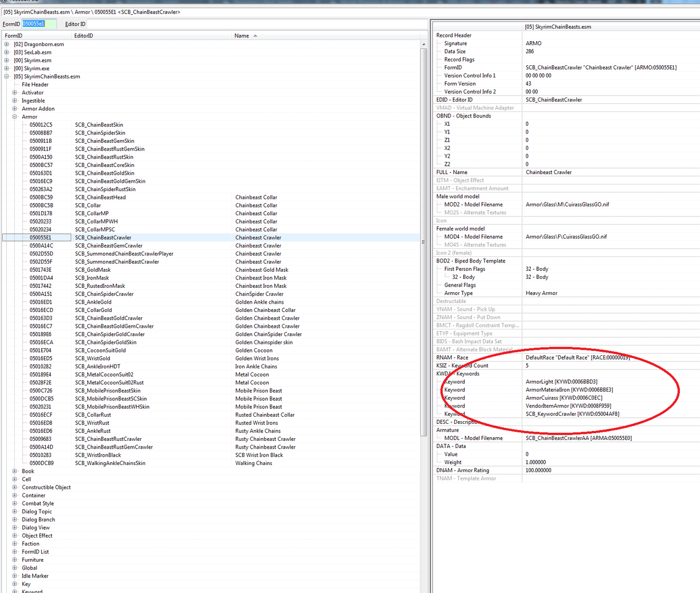Click the ArmorLight keyword value
The width and height of the screenshot is (700, 593).
(562, 382)
